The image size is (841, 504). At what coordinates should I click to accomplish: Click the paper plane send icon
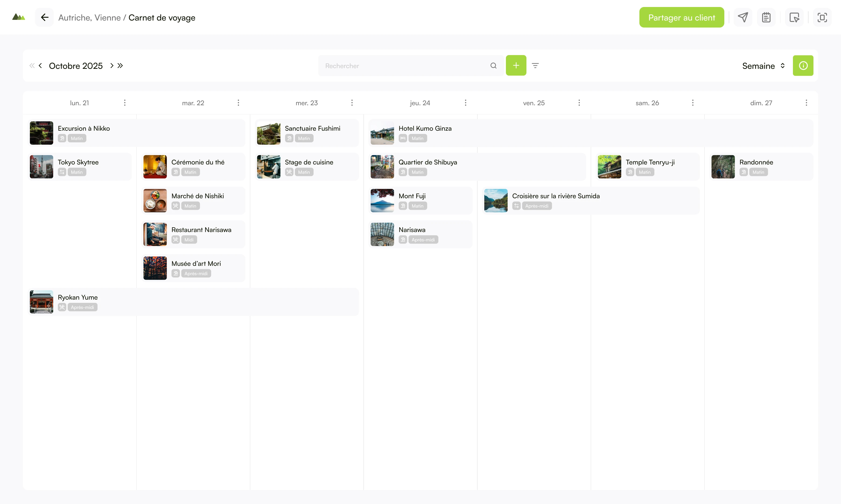(743, 17)
